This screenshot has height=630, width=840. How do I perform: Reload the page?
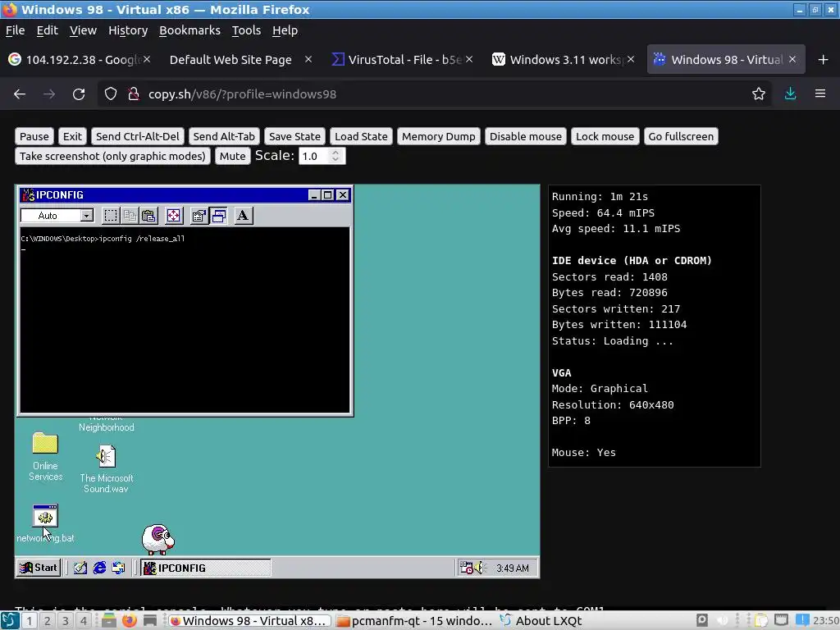(79, 94)
